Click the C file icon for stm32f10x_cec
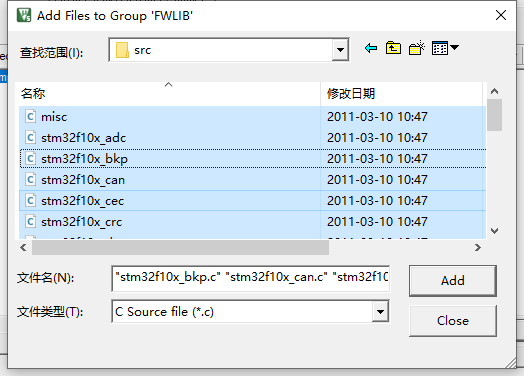The image size is (524, 376). (31, 201)
